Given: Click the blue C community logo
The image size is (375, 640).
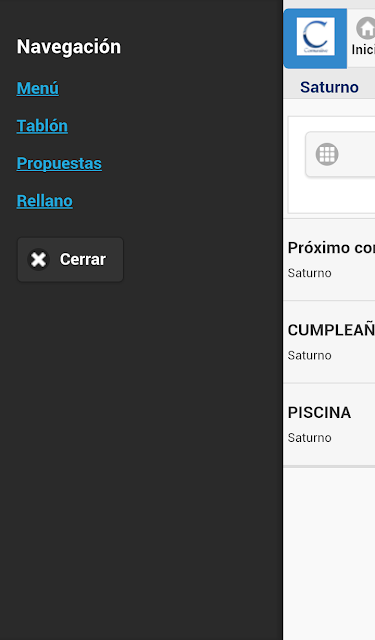Looking at the screenshot, I should tap(315, 37).
